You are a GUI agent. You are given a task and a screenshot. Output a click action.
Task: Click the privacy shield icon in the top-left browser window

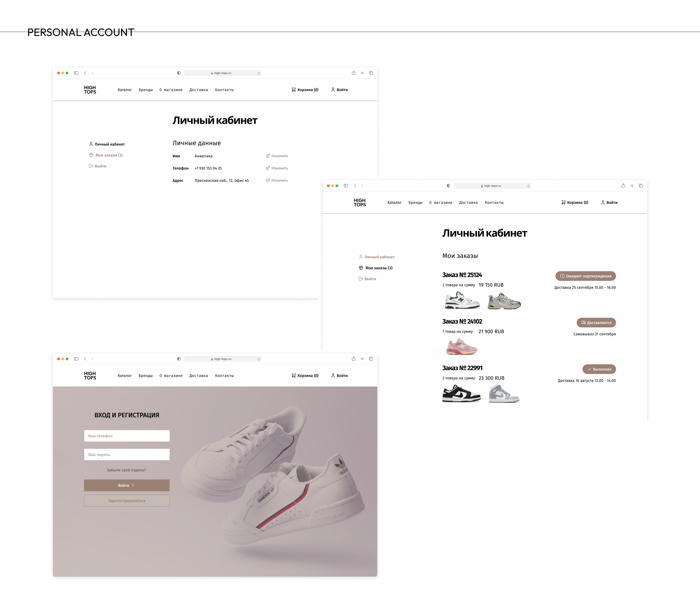pyautogui.click(x=179, y=73)
